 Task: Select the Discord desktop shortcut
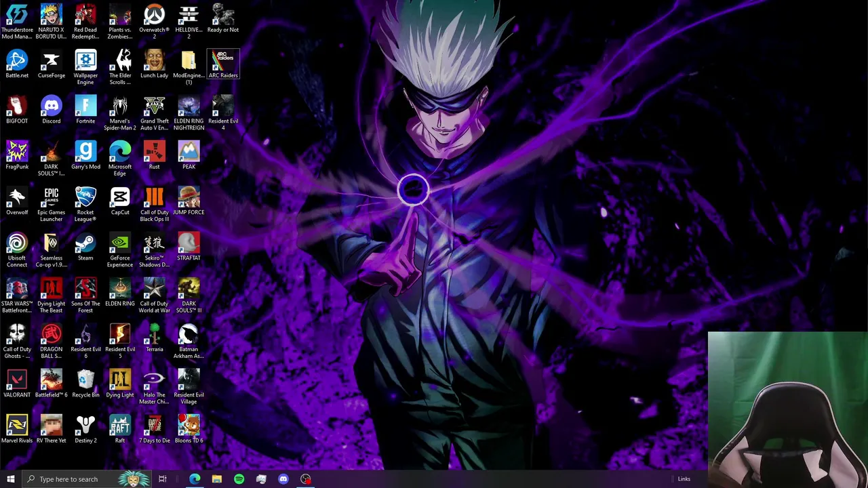click(x=52, y=110)
